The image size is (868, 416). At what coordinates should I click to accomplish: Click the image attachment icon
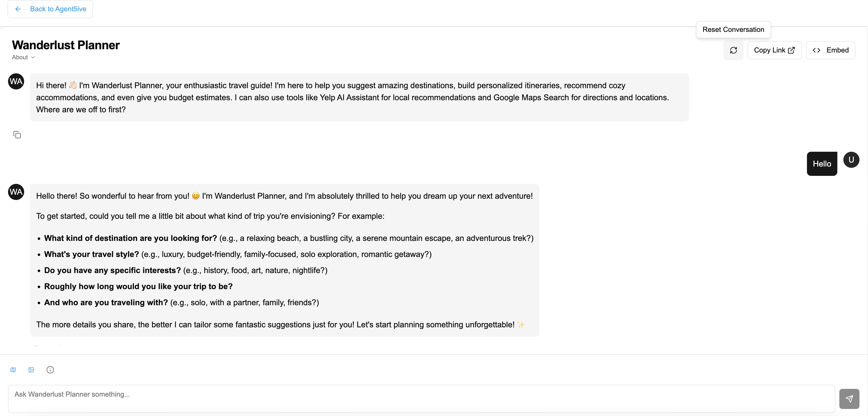click(x=31, y=370)
